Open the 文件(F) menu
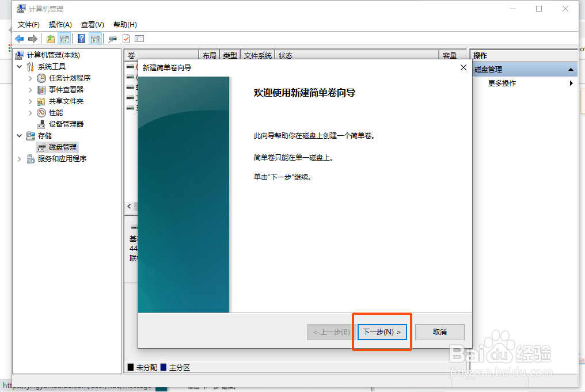 point(29,24)
